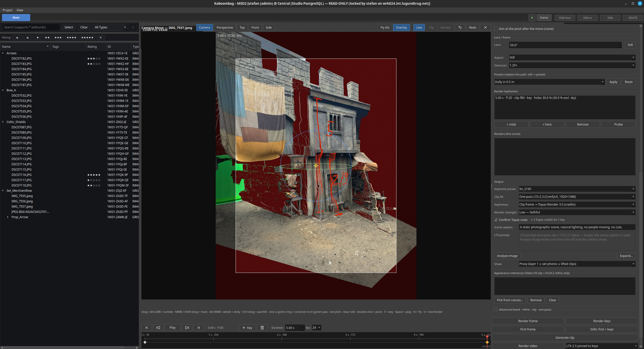Open the Project menu
The width and height of the screenshot is (644, 349).
[x=8, y=10]
